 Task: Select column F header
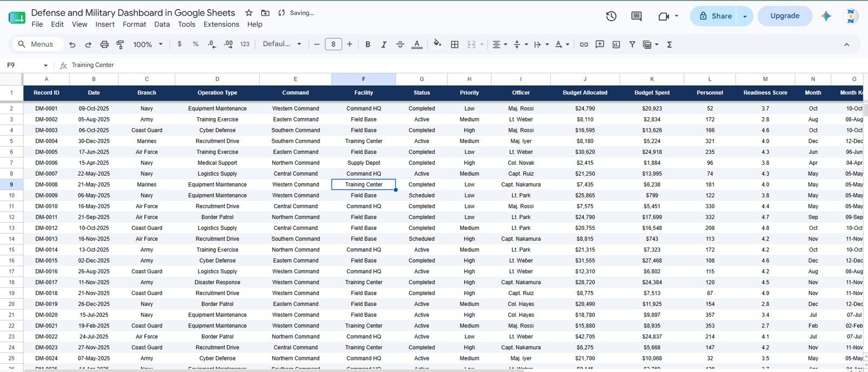(x=363, y=79)
